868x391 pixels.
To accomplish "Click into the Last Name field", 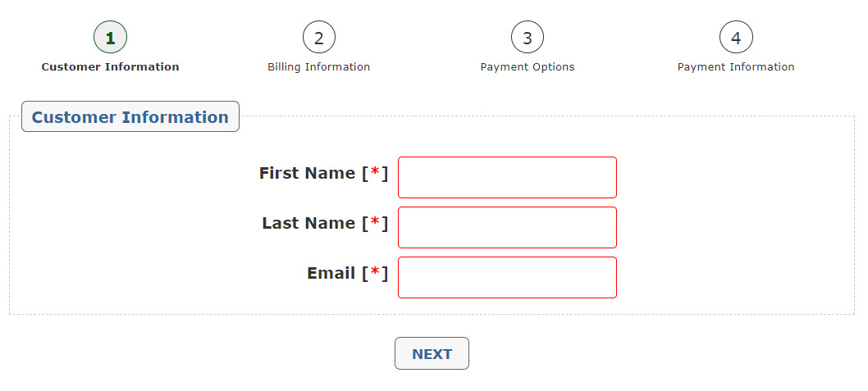I will tap(507, 227).
